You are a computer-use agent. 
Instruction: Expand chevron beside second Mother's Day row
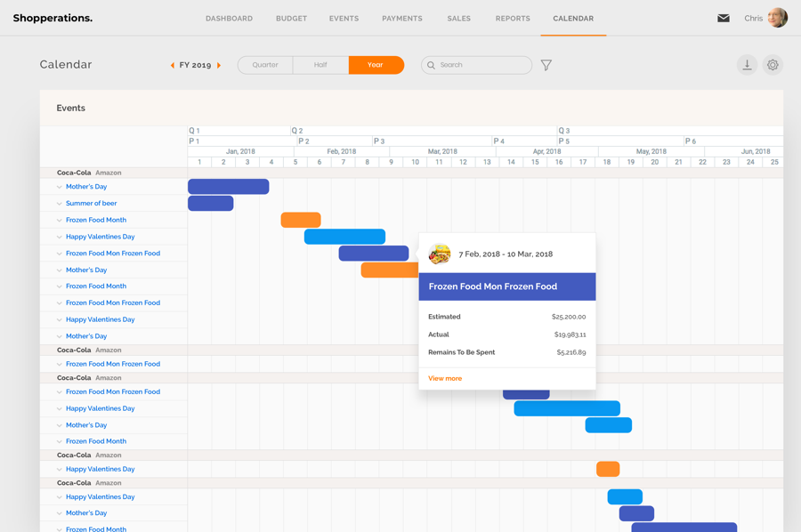pos(60,270)
